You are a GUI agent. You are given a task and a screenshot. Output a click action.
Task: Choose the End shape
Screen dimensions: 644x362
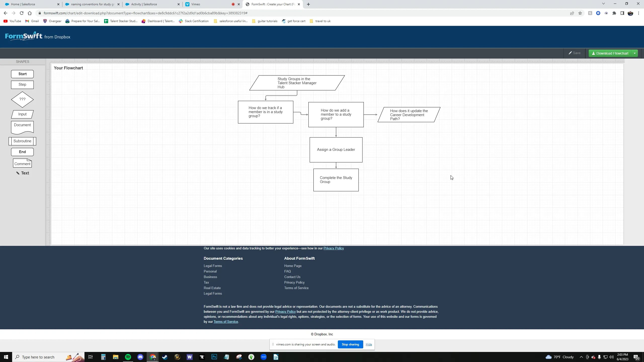pyautogui.click(x=22, y=152)
